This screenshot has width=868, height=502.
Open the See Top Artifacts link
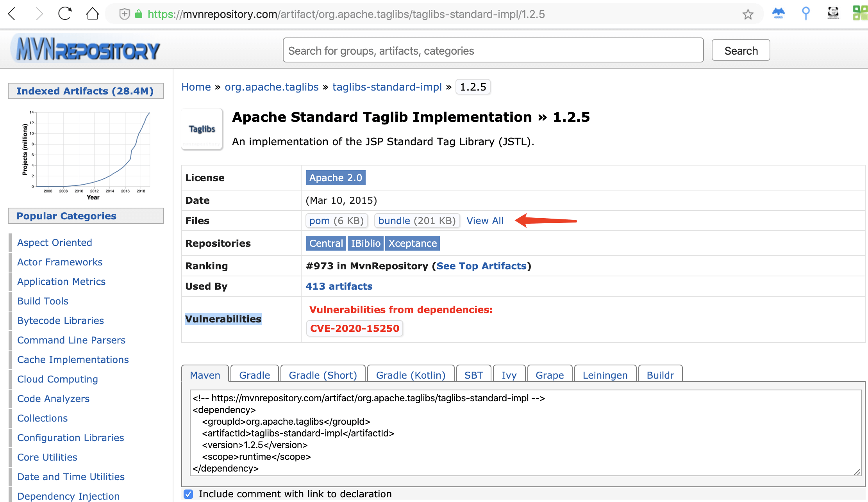482,266
